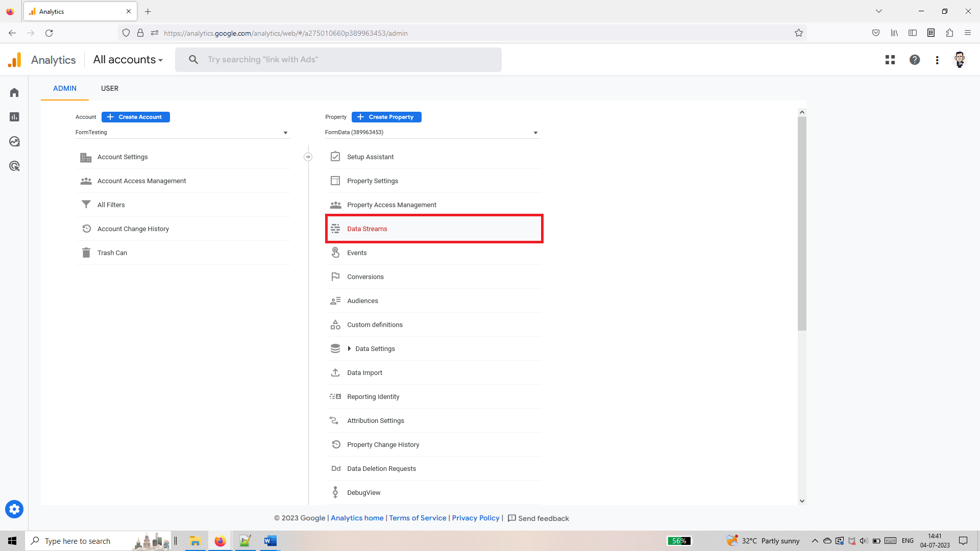Screen dimensions: 980x551
Task: Click Send feedback in the footer
Action: [538, 518]
